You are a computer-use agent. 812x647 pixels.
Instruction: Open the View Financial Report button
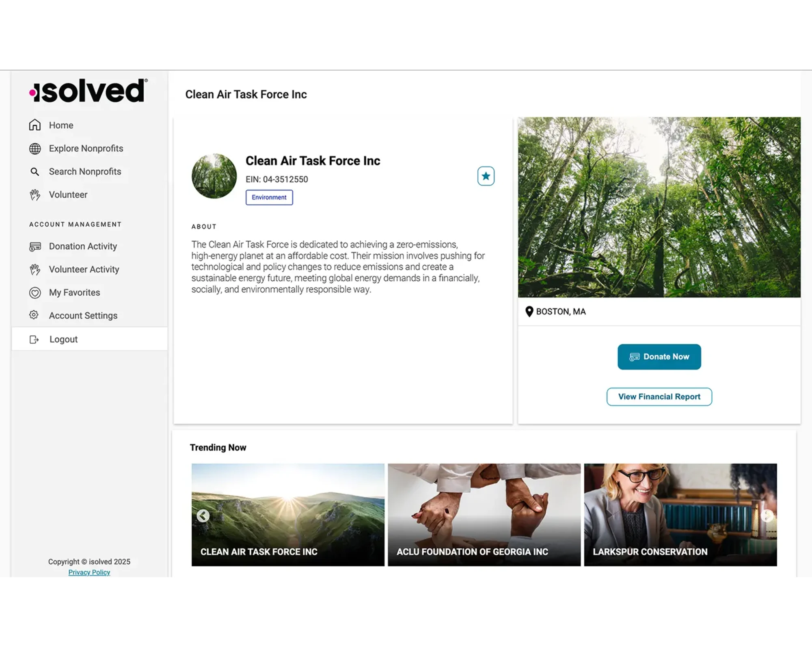(x=659, y=397)
